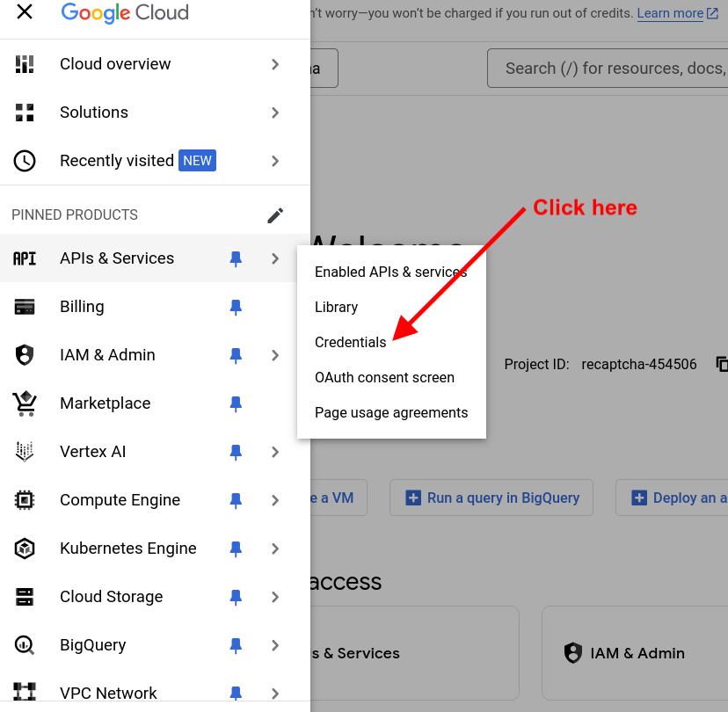Expand Kubernetes Engine submenu chevron

click(x=275, y=549)
